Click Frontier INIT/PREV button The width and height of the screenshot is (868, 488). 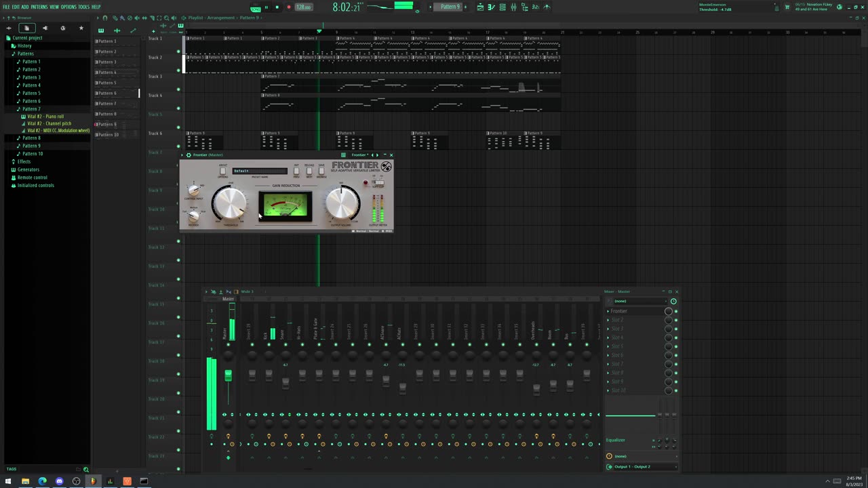pyautogui.click(x=296, y=171)
